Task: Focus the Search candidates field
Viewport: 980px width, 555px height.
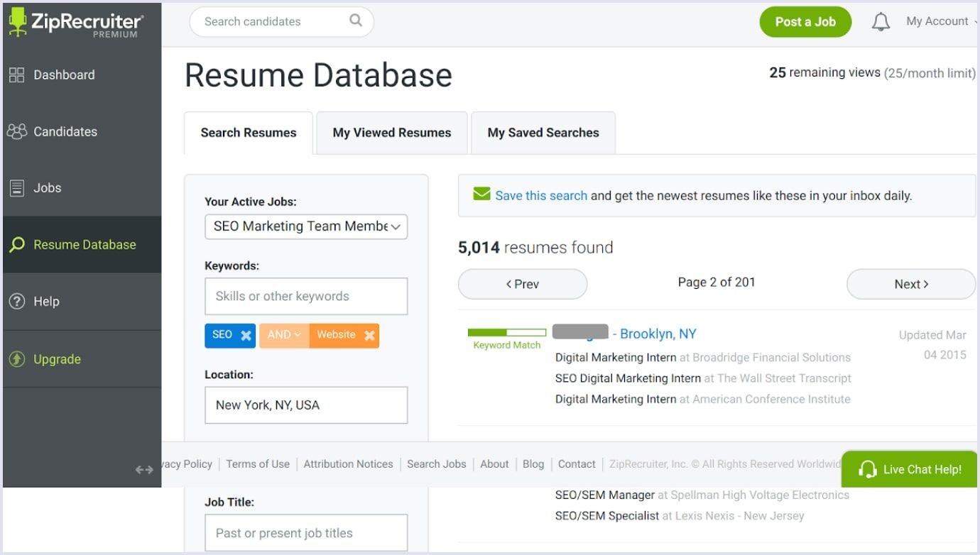Action: (281, 21)
